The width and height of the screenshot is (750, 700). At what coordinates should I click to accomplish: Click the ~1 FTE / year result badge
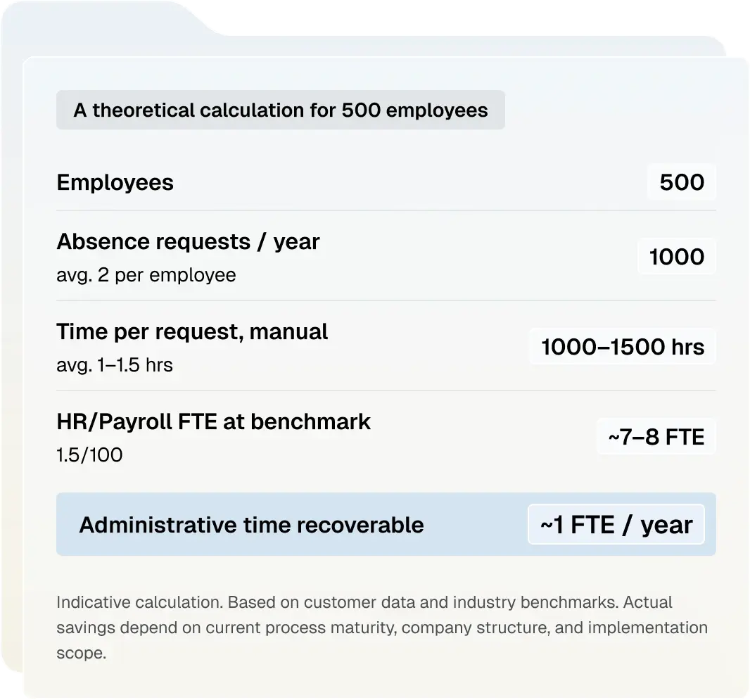(616, 525)
